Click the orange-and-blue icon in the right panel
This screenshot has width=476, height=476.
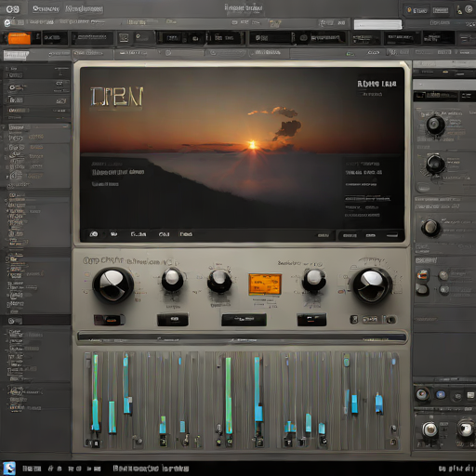tap(423, 274)
